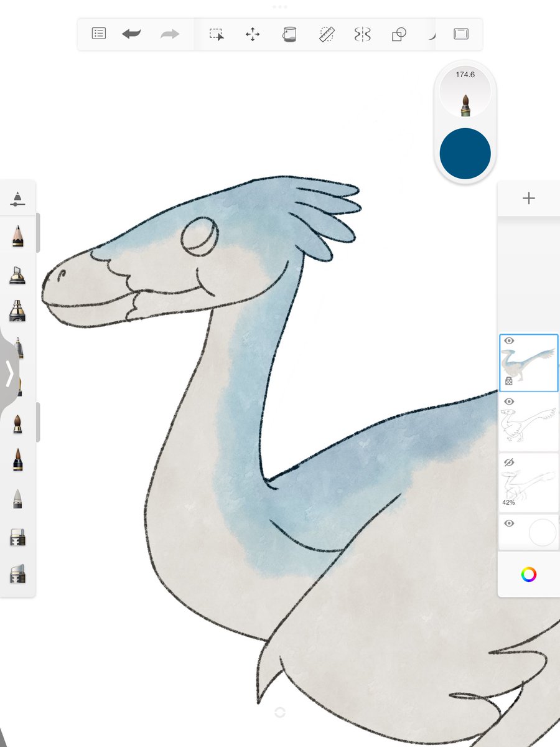Pick the round bristle paintbrush
The width and height of the screenshot is (560, 747).
point(18,424)
